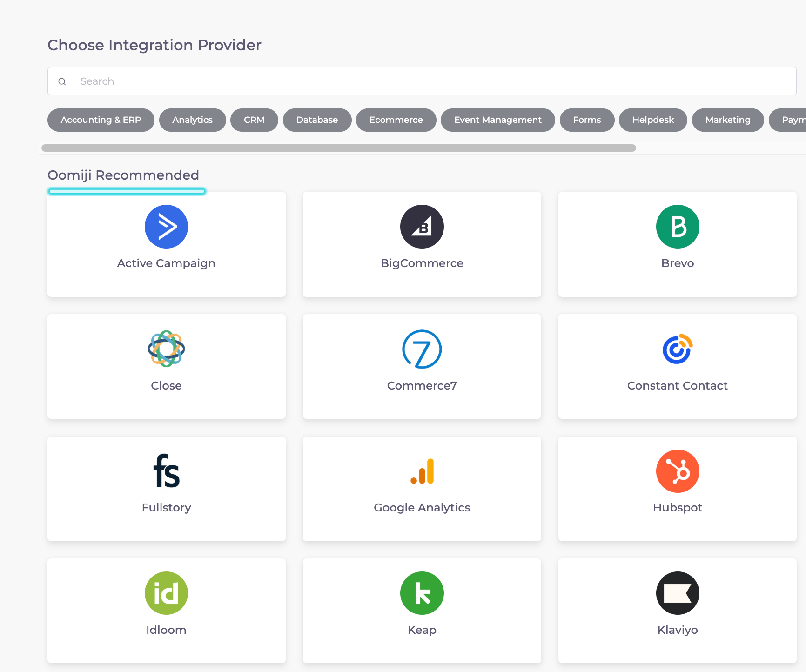Screen dimensions: 806x672
Task: Choose the Fullstory text label
Action: 166,508
